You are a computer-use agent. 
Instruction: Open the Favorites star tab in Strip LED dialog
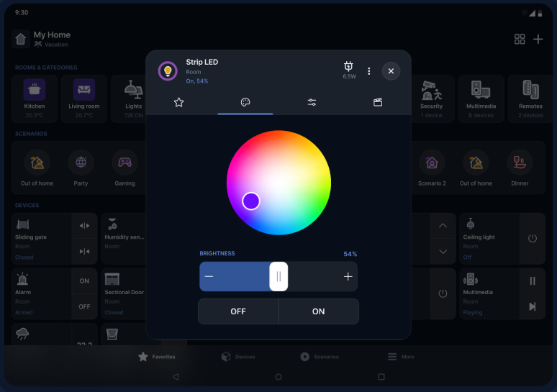click(x=178, y=102)
